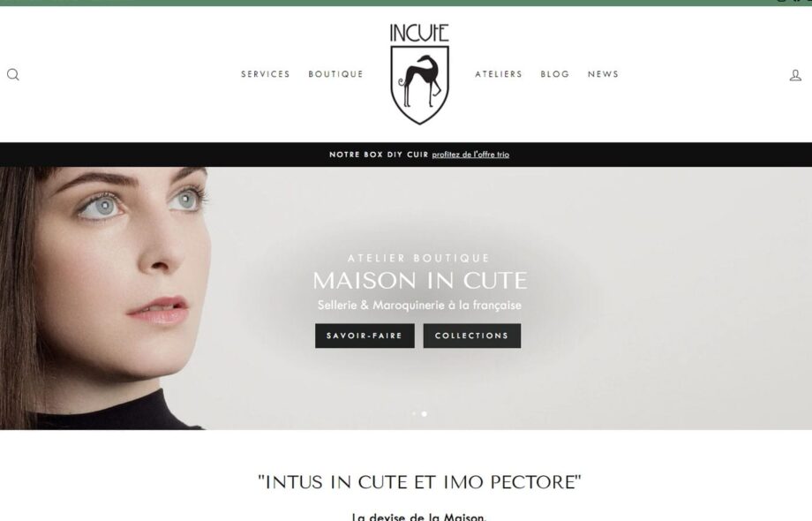This screenshot has height=521, width=812.
Task: Open the Boutique menu
Action: click(x=335, y=74)
